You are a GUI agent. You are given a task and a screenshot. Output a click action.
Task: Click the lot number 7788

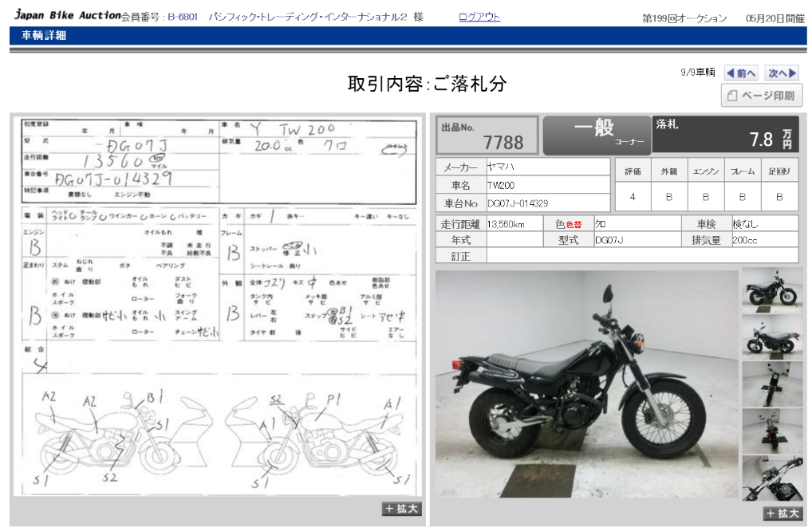pyautogui.click(x=503, y=143)
